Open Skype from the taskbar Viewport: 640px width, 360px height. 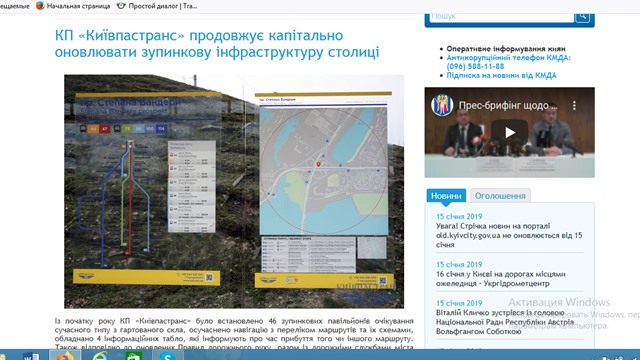(x=167, y=356)
